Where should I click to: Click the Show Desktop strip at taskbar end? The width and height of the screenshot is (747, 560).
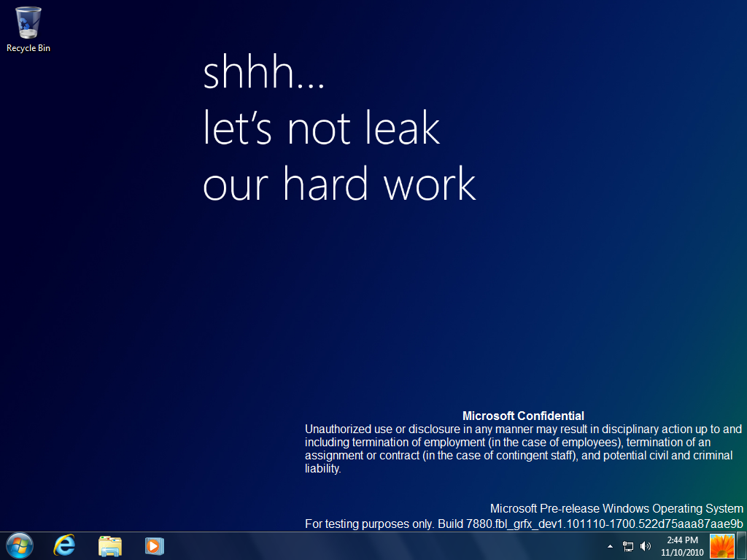[742, 545]
